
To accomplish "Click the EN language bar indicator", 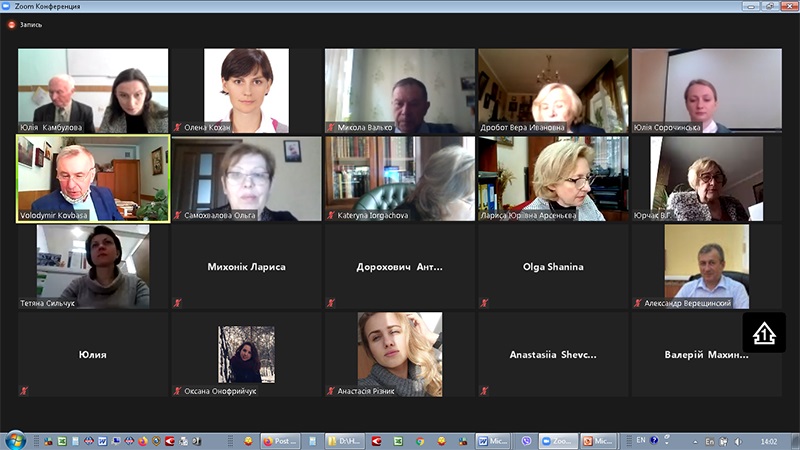I will (x=641, y=440).
